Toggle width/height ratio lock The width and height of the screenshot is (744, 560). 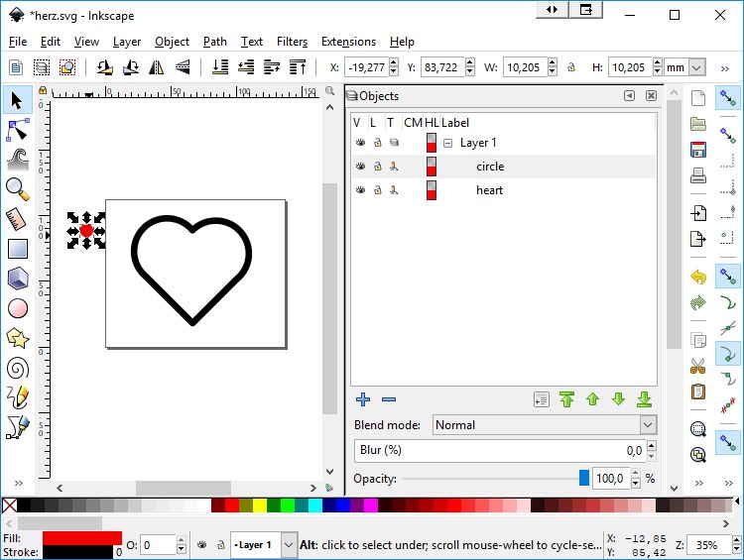(x=571, y=67)
